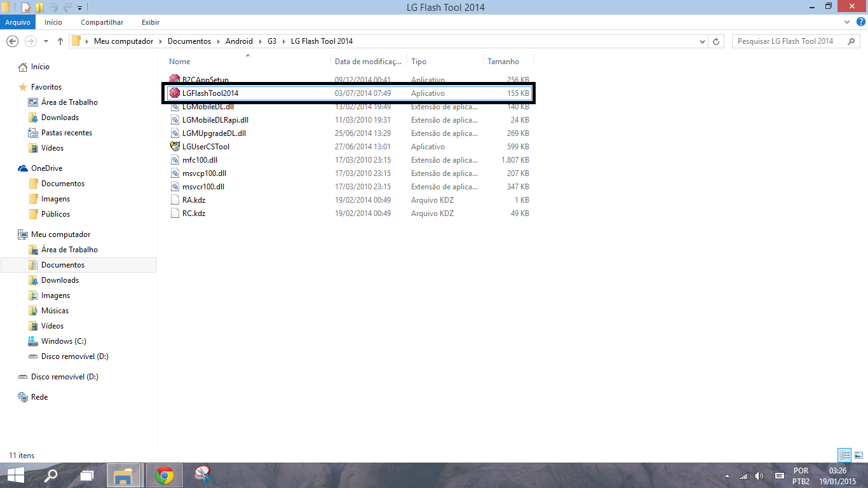868x488 pixels.
Task: Open Músicas under Meu computador
Action: point(55,311)
